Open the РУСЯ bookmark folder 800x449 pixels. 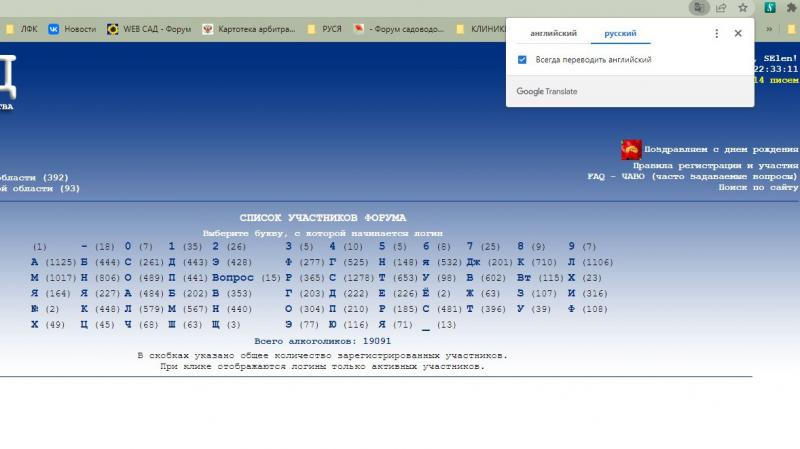point(325,29)
